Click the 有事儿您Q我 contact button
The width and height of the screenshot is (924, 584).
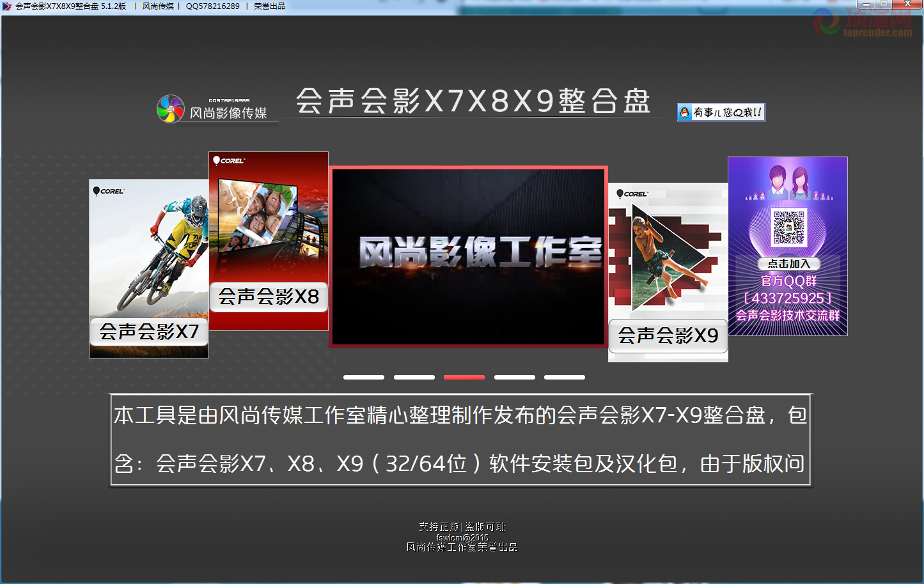(x=721, y=112)
